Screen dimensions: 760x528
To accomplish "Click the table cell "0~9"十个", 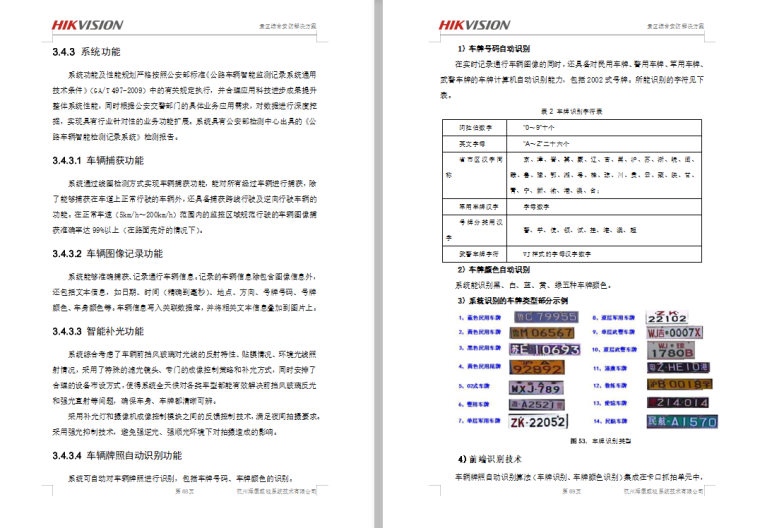I will [540, 128].
